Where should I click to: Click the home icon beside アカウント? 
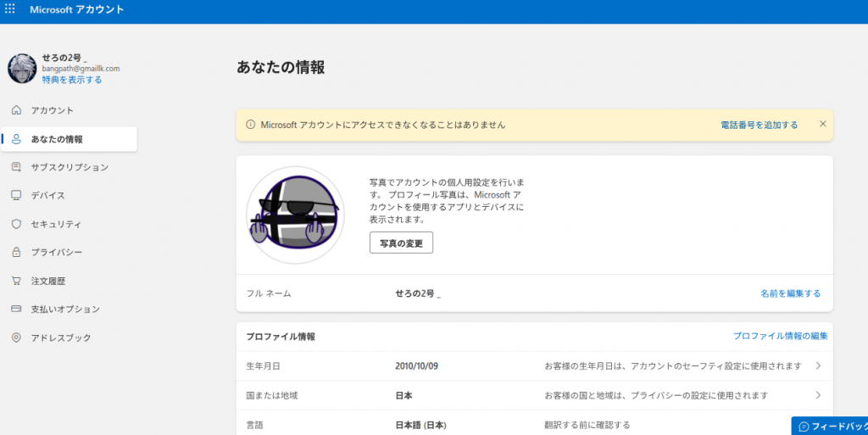point(16,110)
